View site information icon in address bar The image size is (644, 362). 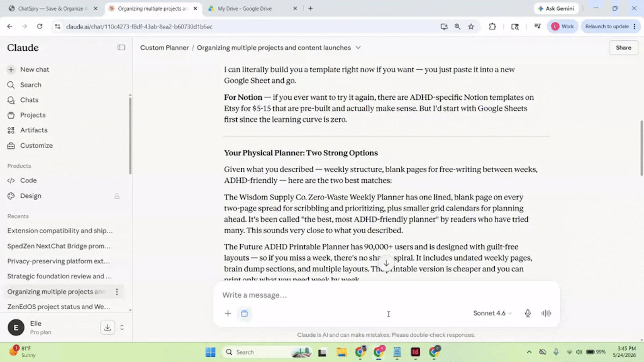click(58, 27)
